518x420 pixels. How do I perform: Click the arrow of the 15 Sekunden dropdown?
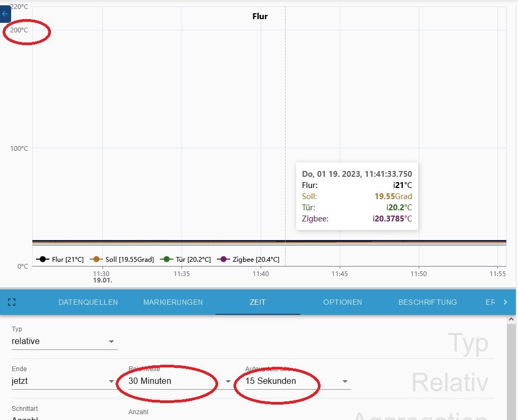[345, 381]
